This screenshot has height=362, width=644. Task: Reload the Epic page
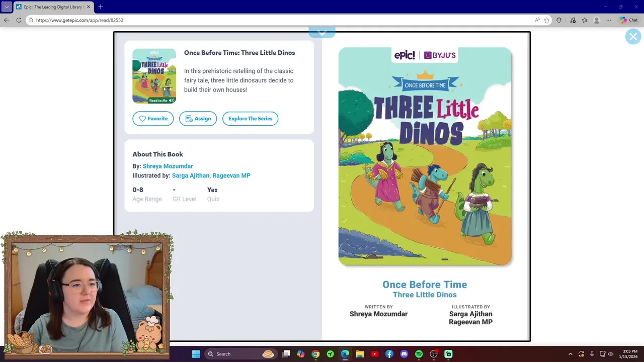click(x=19, y=20)
